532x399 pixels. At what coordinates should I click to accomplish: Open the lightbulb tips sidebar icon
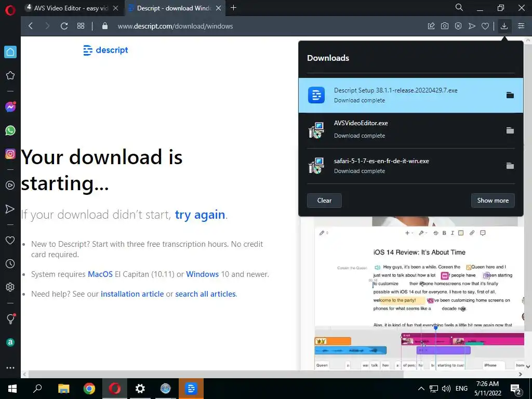point(10,318)
